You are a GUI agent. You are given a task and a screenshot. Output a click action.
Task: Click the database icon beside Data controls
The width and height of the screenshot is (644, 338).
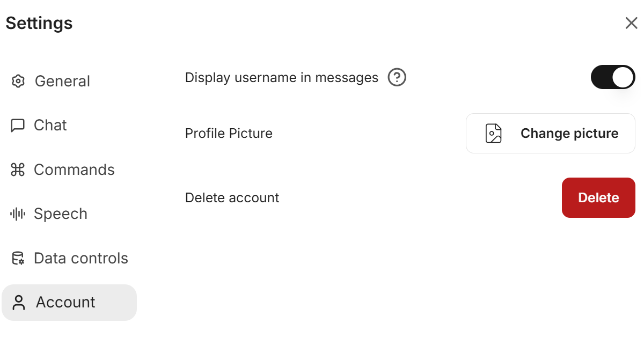(18, 259)
